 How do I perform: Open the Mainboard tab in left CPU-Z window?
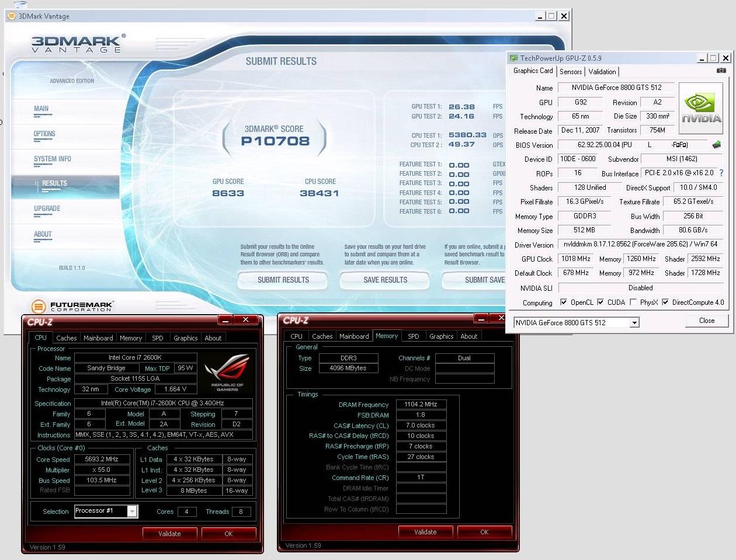tap(98, 338)
